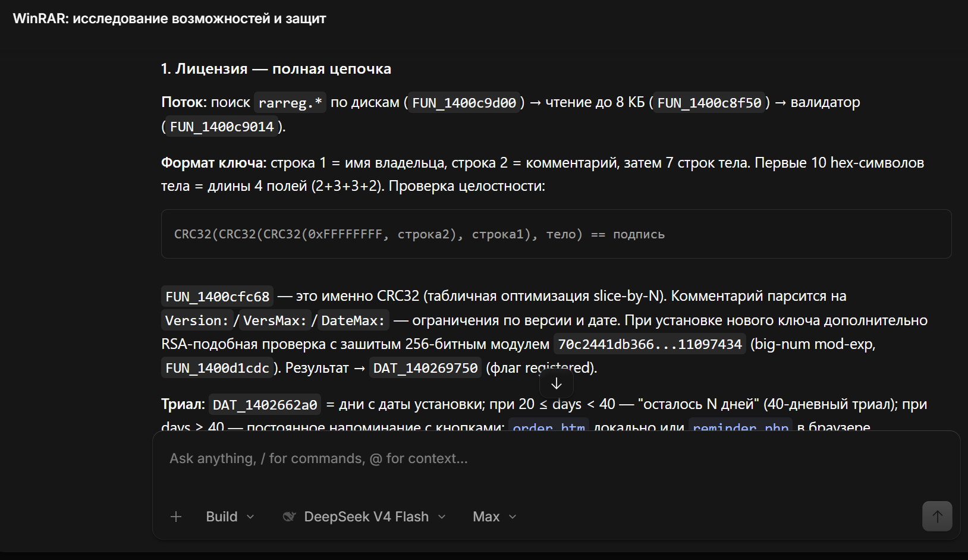Click the DAT_1402662a0 code reference

click(x=265, y=405)
